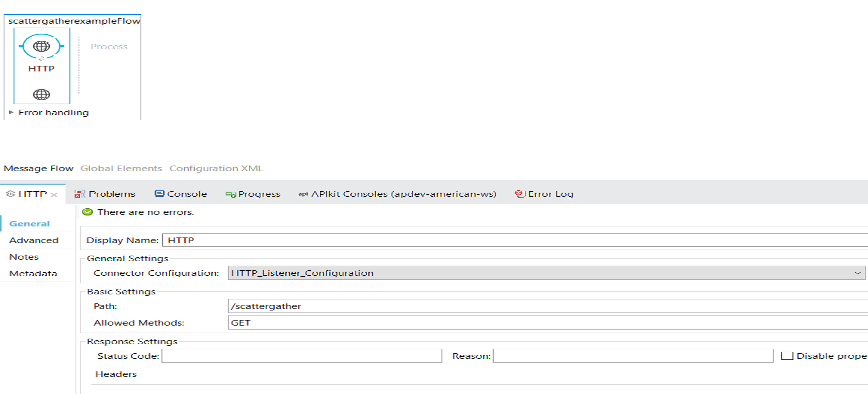Click the lower globe icon in flow
The height and width of the screenshot is (394, 868).
pyautogui.click(x=41, y=95)
